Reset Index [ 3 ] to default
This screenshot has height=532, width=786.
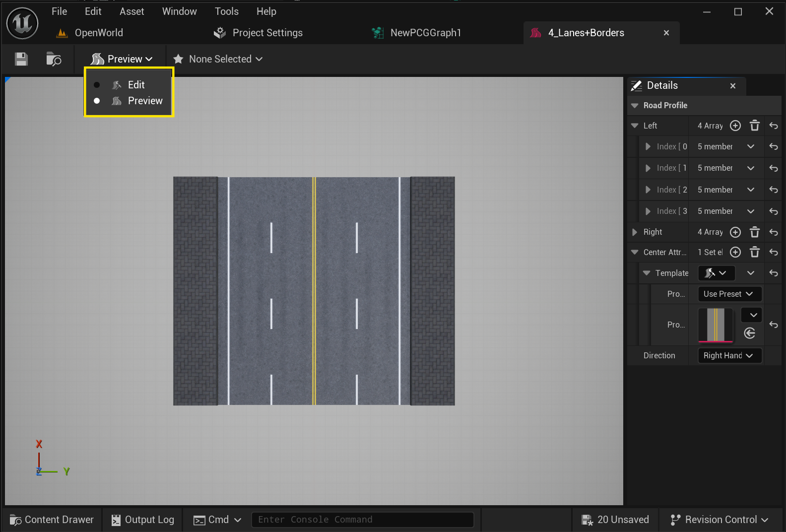pyautogui.click(x=774, y=211)
